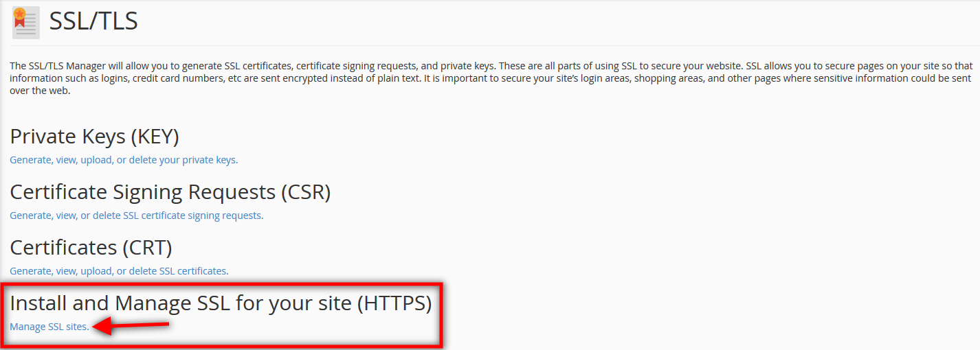Open the upload or delete SSL certificates link
The width and height of the screenshot is (980, 350).
click(119, 271)
